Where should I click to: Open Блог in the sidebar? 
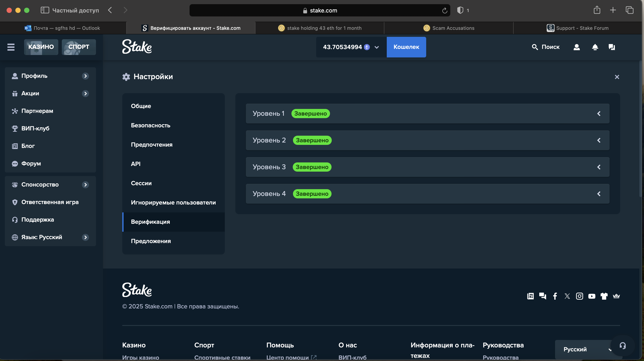click(x=50, y=146)
